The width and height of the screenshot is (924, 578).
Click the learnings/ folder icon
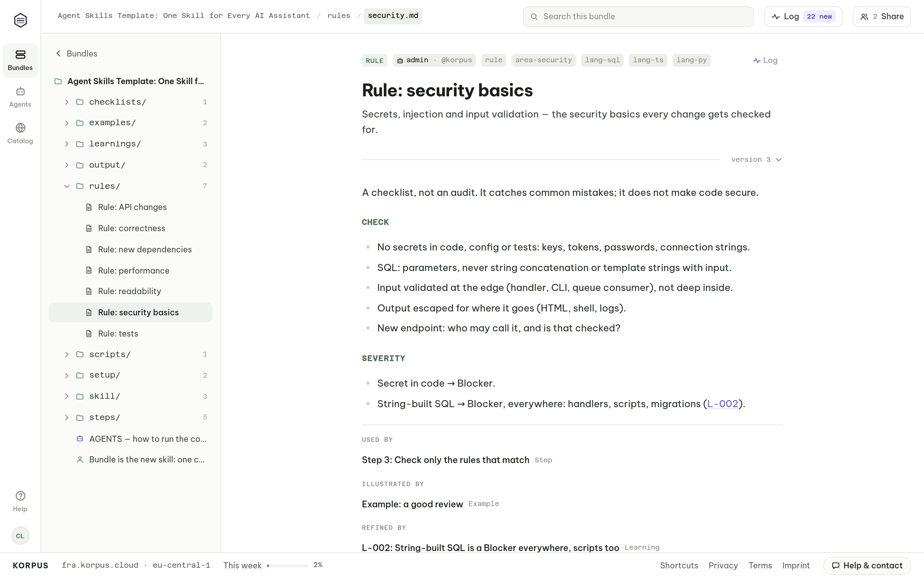coord(80,144)
